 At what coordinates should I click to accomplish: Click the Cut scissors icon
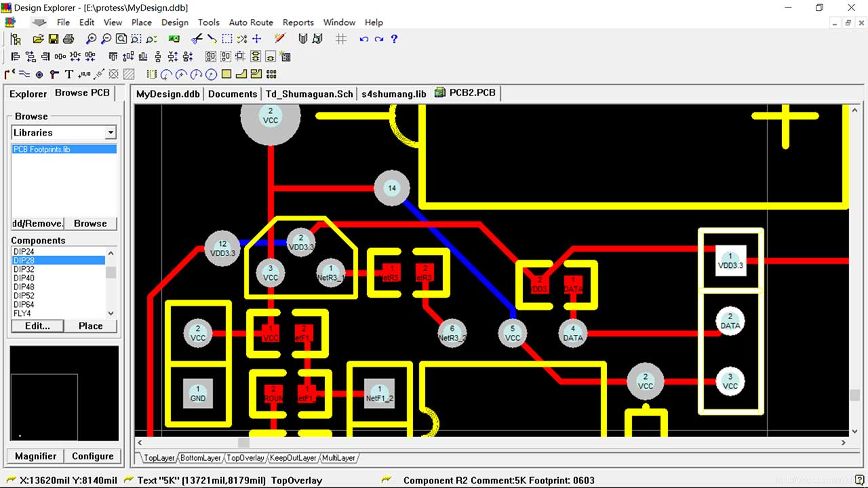pyautogui.click(x=197, y=39)
